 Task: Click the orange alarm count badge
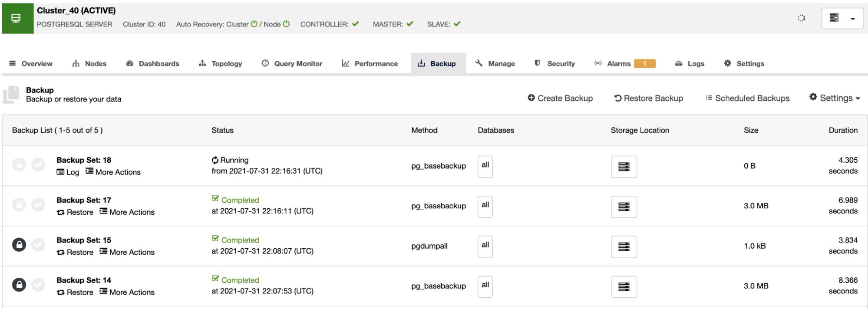coord(644,64)
